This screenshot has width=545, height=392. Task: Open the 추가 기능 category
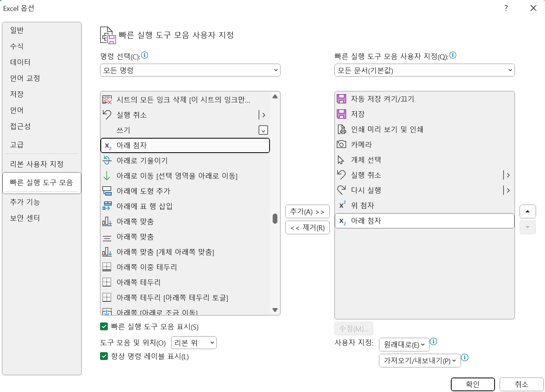pos(42,202)
